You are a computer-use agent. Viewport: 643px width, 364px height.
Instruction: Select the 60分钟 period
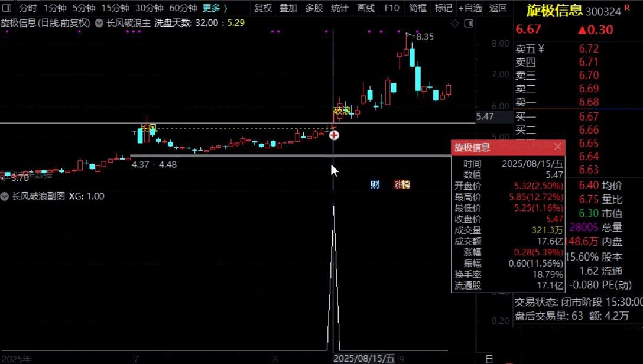click(x=183, y=8)
